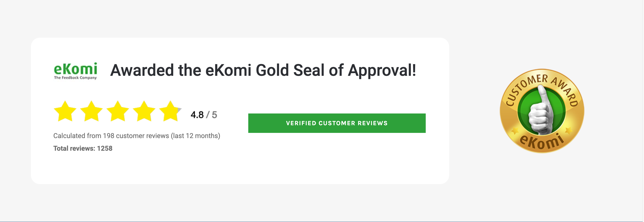Screen dimensions: 644x222
Task: Open Verified Customer Reviews
Action: point(337,123)
